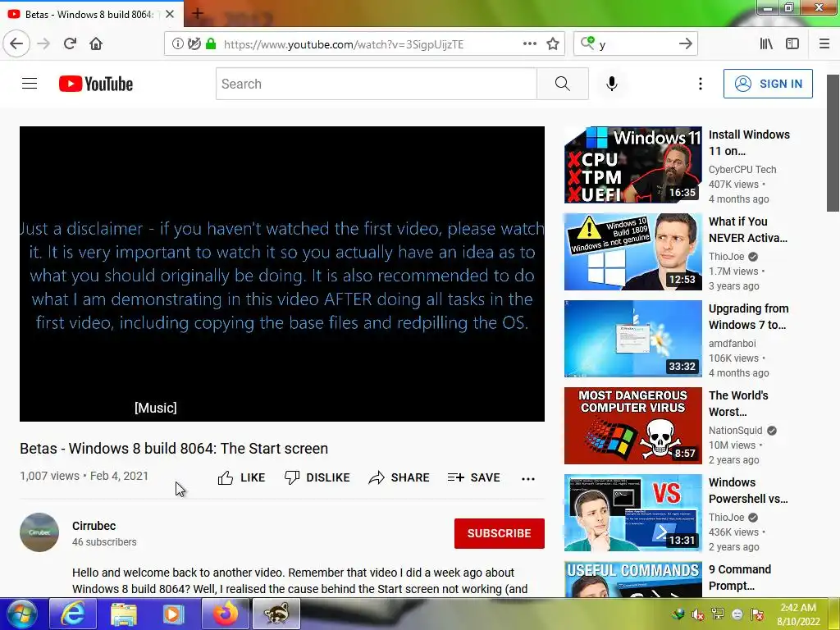Open YouTube settings three-dot menu
Viewport: 840px width, 630px height.
[701, 84]
